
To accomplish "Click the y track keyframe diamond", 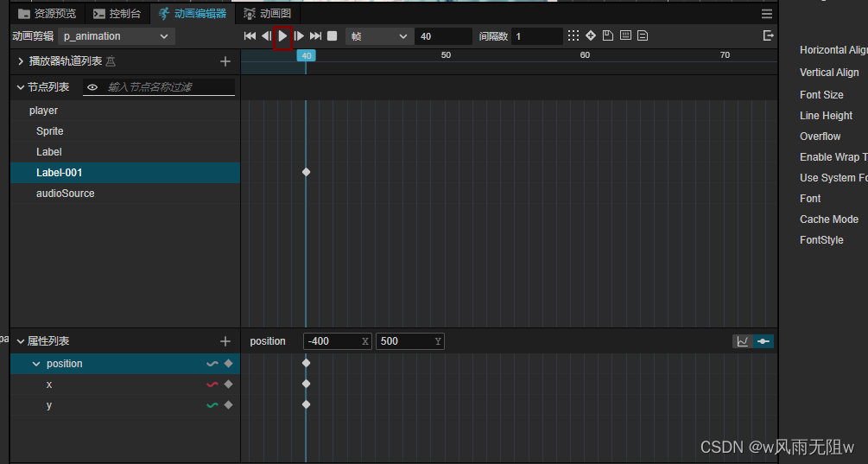I will 306,404.
